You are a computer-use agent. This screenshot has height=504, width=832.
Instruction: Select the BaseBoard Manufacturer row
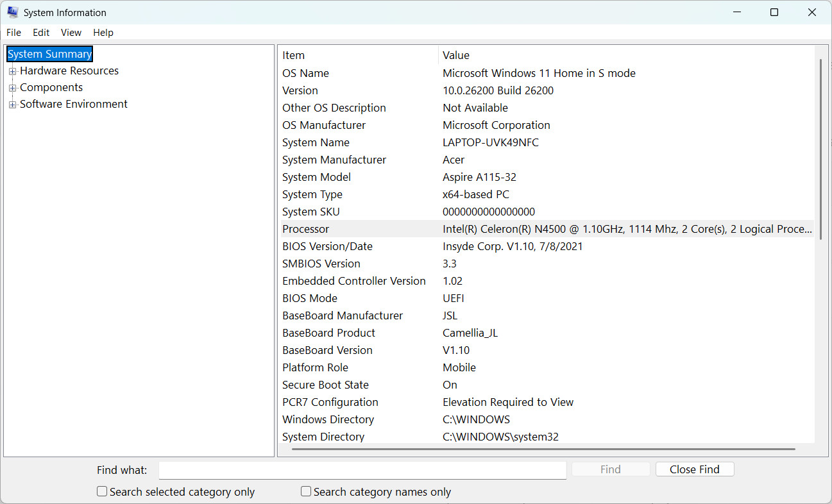pos(547,315)
